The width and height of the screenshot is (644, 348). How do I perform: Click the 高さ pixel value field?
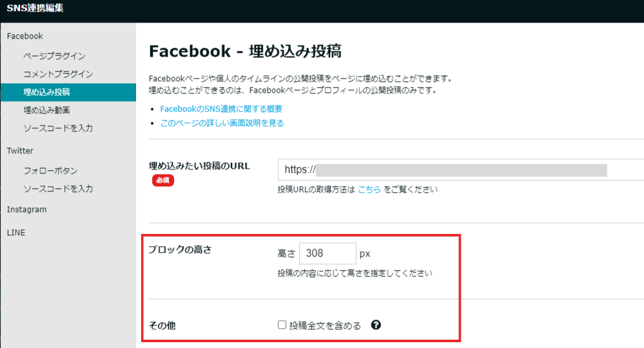[x=327, y=253]
